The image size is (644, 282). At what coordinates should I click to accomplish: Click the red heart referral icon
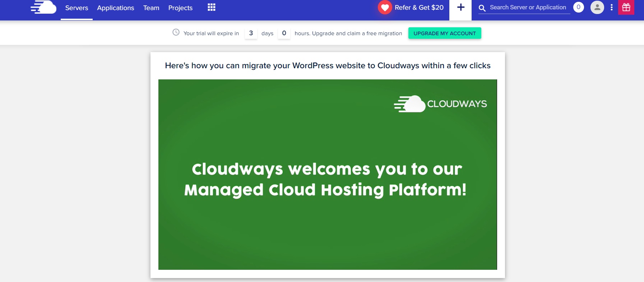coord(385,7)
